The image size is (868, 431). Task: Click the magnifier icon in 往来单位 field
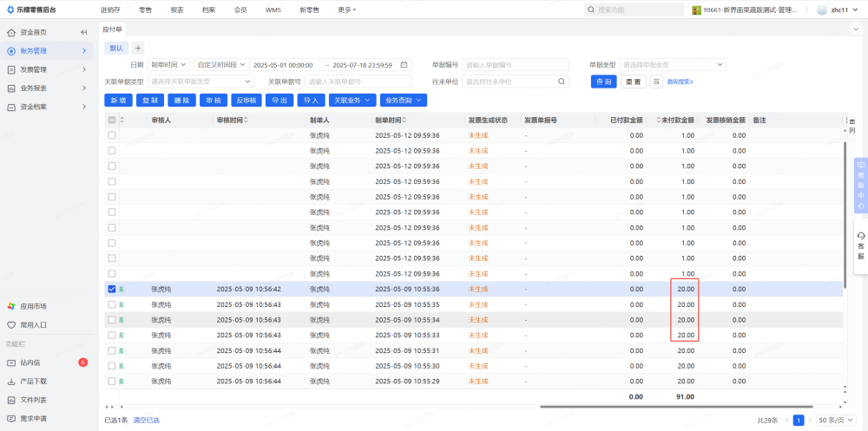[x=562, y=82]
